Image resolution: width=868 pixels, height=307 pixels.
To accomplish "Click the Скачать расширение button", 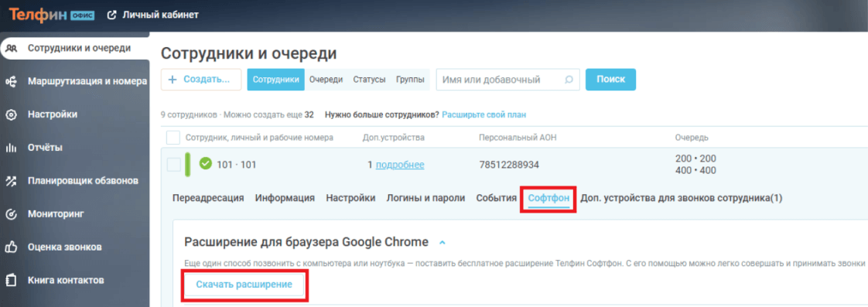I will pos(244,285).
